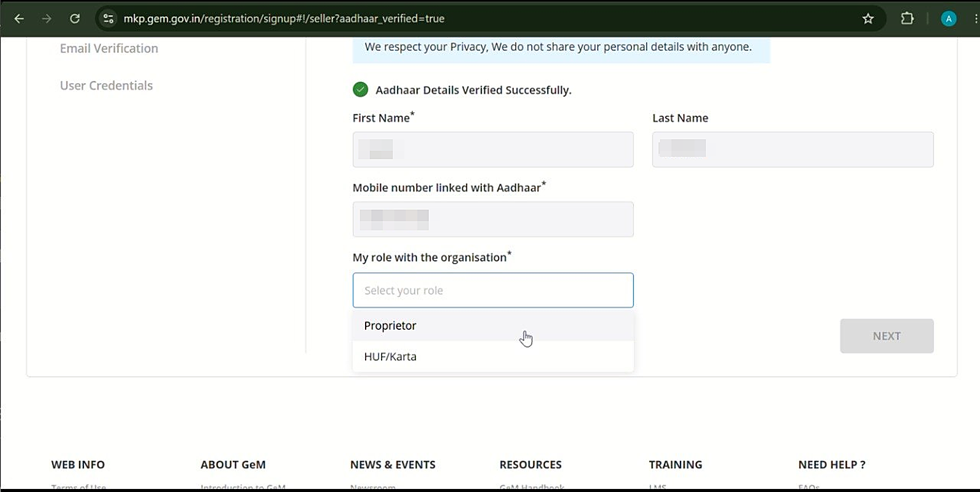Click the NEWS & EVENTS footer heading
Screen dimensions: 980x492
pyautogui.click(x=393, y=464)
